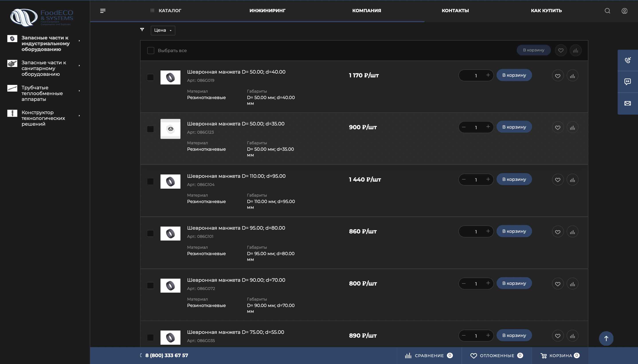Add the 1 170 ₽ seal to favorites with the heart icon
This screenshot has height=364, width=638.
(558, 76)
